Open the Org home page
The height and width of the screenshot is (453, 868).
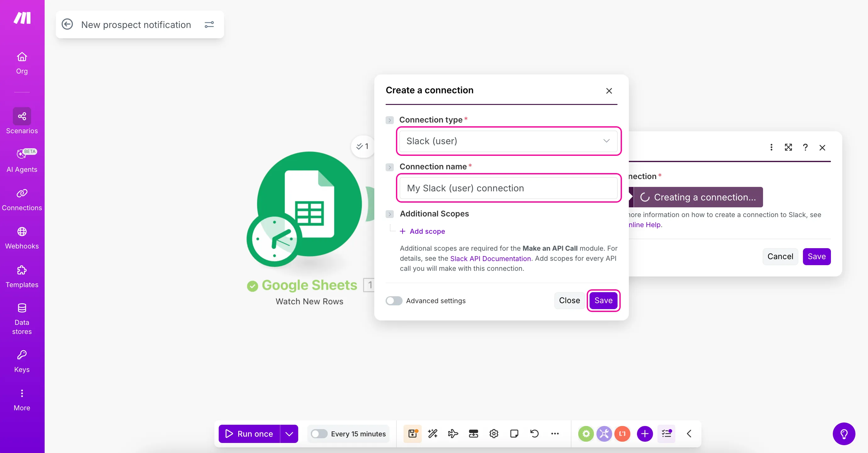(22, 63)
